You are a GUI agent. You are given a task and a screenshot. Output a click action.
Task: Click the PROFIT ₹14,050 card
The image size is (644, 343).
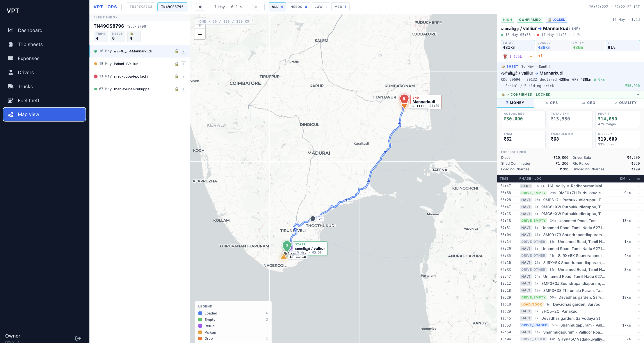point(617,119)
